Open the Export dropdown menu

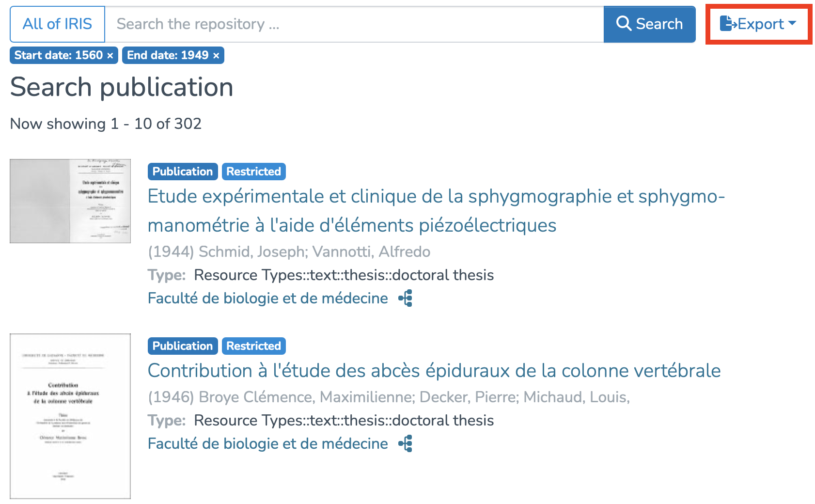pos(758,24)
